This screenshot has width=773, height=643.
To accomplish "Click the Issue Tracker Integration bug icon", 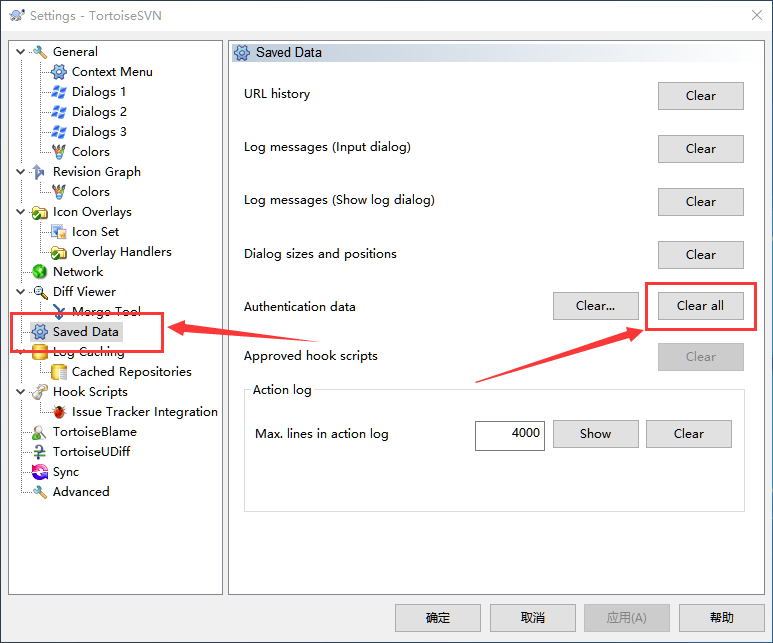I will click(x=59, y=412).
